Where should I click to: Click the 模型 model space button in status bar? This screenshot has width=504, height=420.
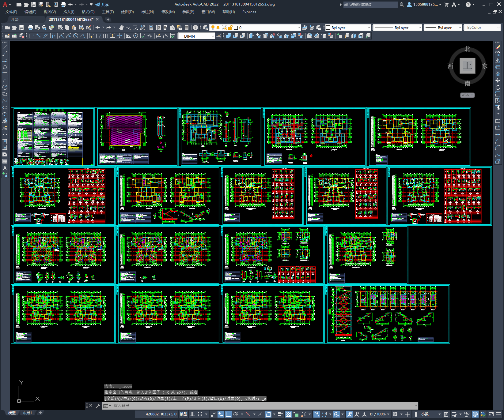183,414
